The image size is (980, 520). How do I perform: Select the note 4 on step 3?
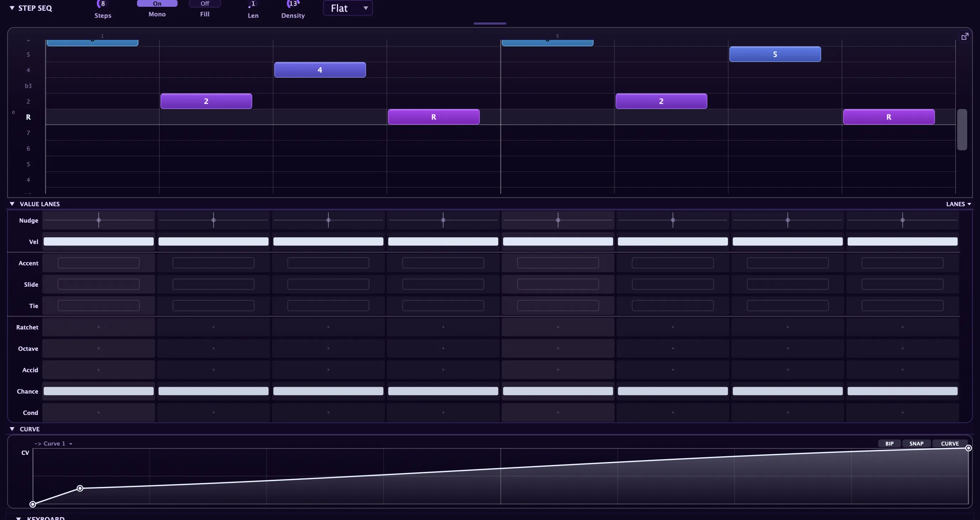[x=320, y=70]
